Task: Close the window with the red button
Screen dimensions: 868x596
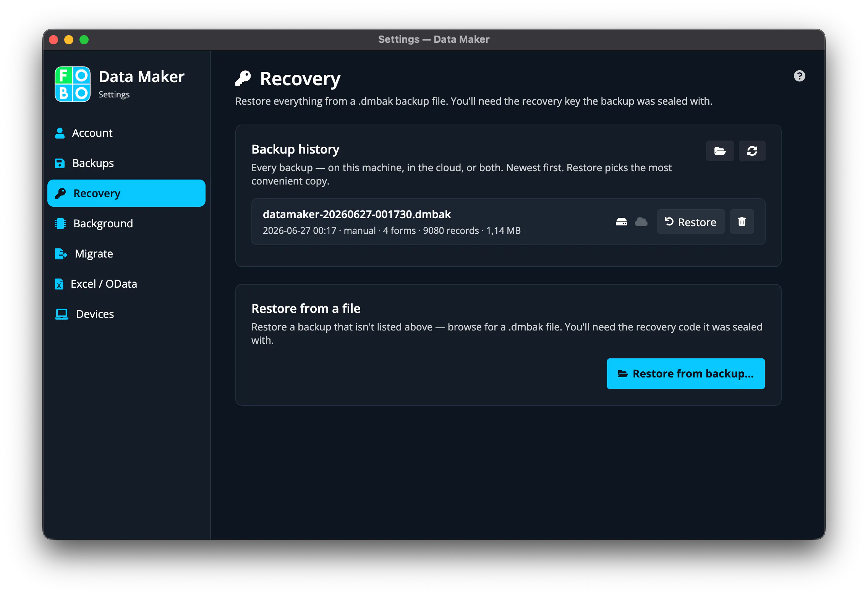Action: [x=54, y=40]
